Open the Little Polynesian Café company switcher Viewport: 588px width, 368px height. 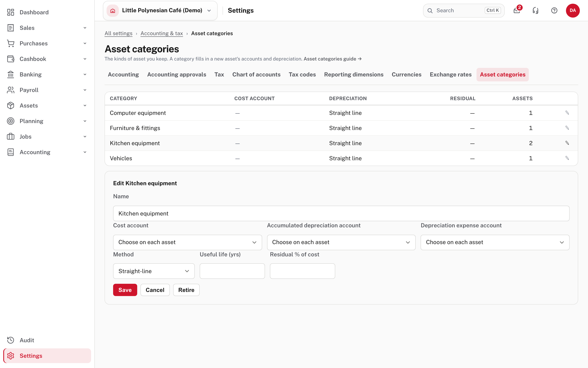(x=160, y=10)
